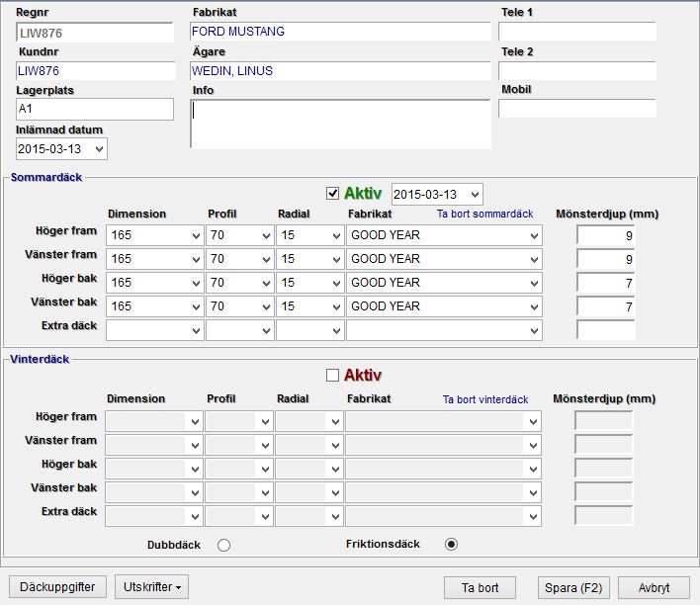700x605 pixels.
Task: Open Vinterdäck Höger fram Dimension dropdown
Action: coord(195,421)
